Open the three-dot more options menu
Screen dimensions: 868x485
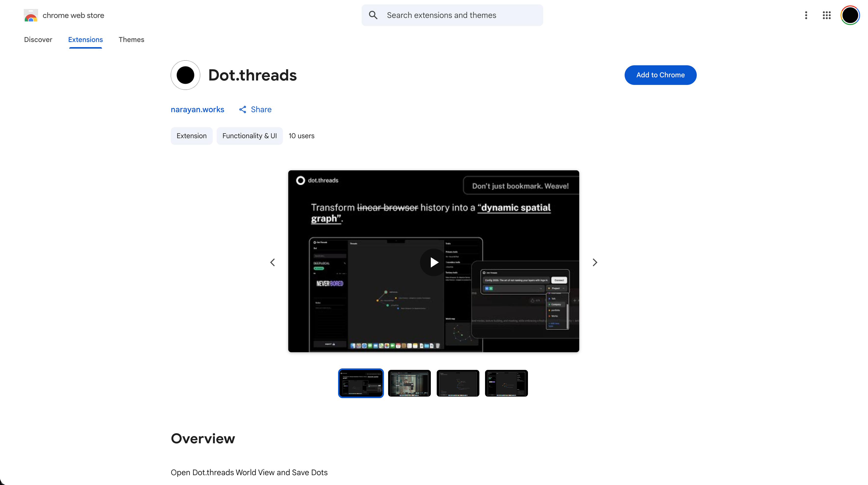[x=806, y=15]
